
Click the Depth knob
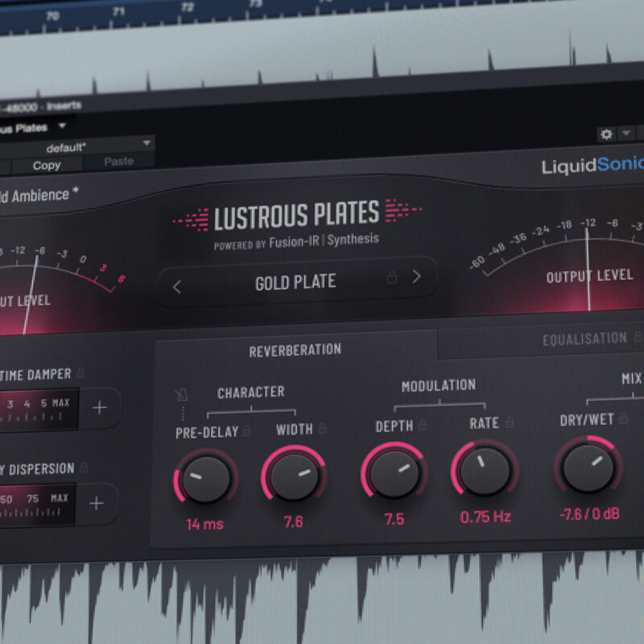(394, 473)
